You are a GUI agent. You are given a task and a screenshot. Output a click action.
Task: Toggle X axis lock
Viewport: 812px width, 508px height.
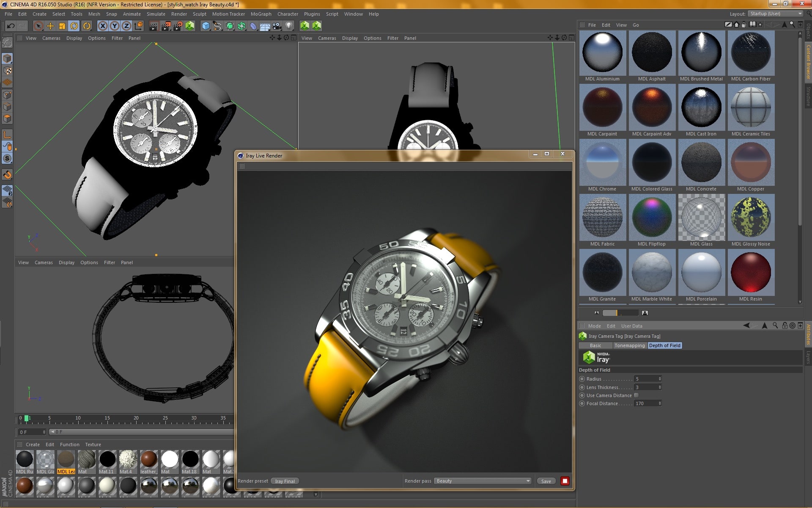coord(102,26)
